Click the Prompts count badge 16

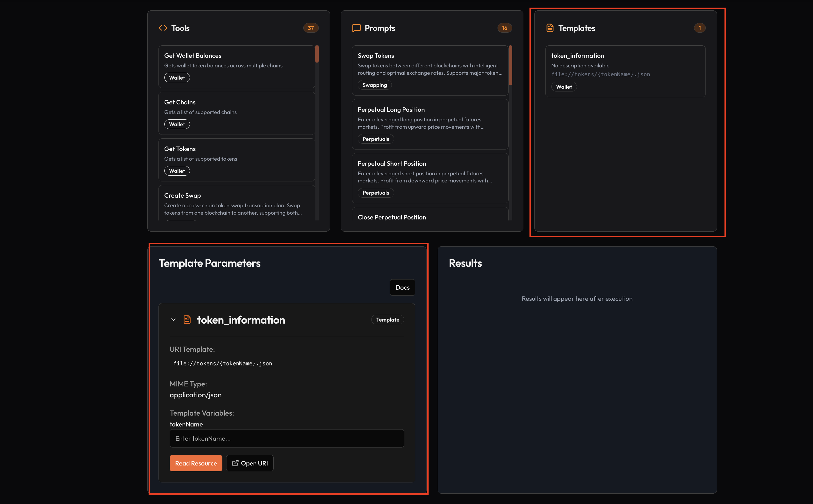click(x=504, y=28)
